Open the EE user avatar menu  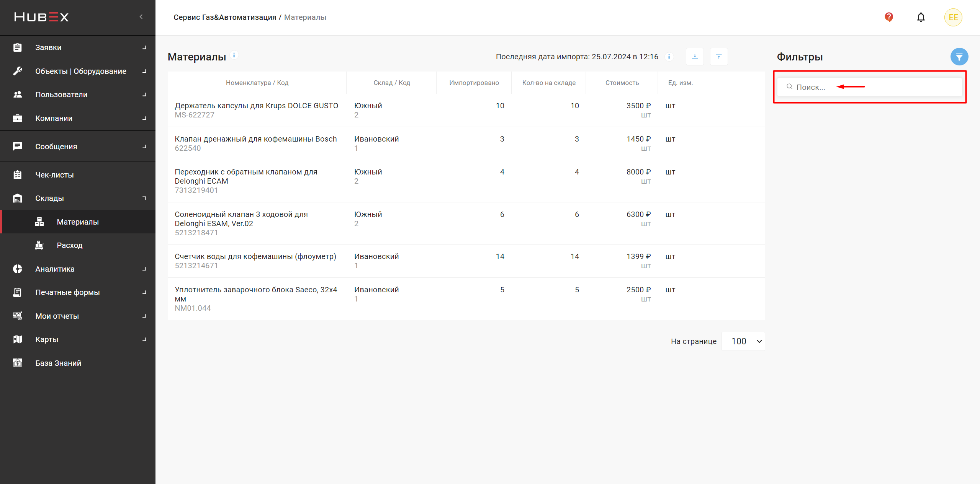pyautogui.click(x=953, y=17)
